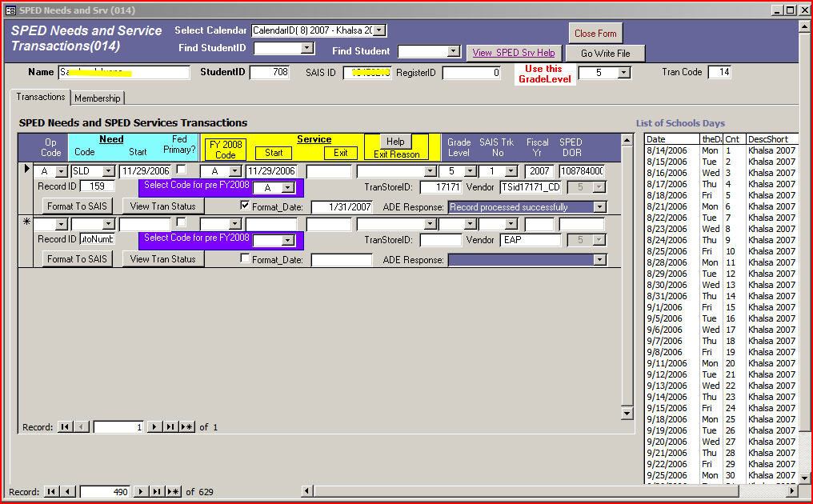This screenshot has width=813, height=504.
Task: Check Format_Date checkbox in new record row
Action: coord(245,258)
